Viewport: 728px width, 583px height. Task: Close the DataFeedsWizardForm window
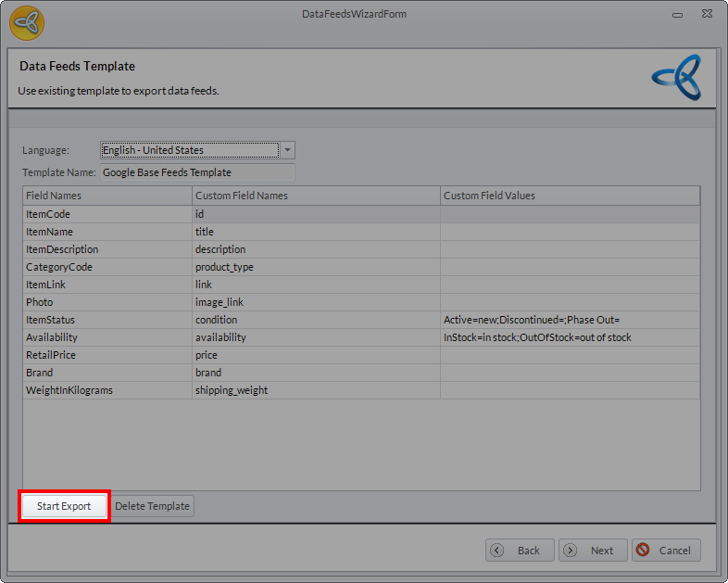707,14
